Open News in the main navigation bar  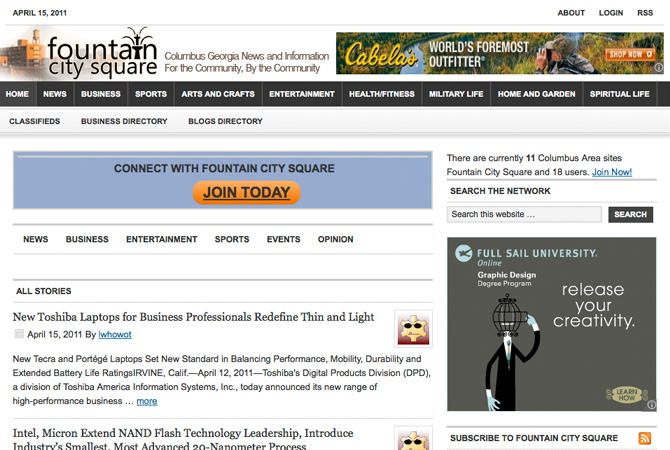click(55, 94)
